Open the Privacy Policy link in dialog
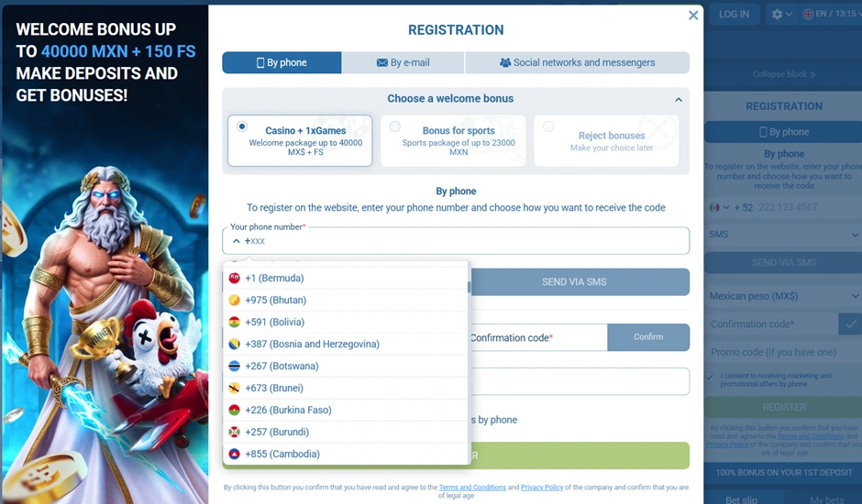 pyautogui.click(x=542, y=488)
